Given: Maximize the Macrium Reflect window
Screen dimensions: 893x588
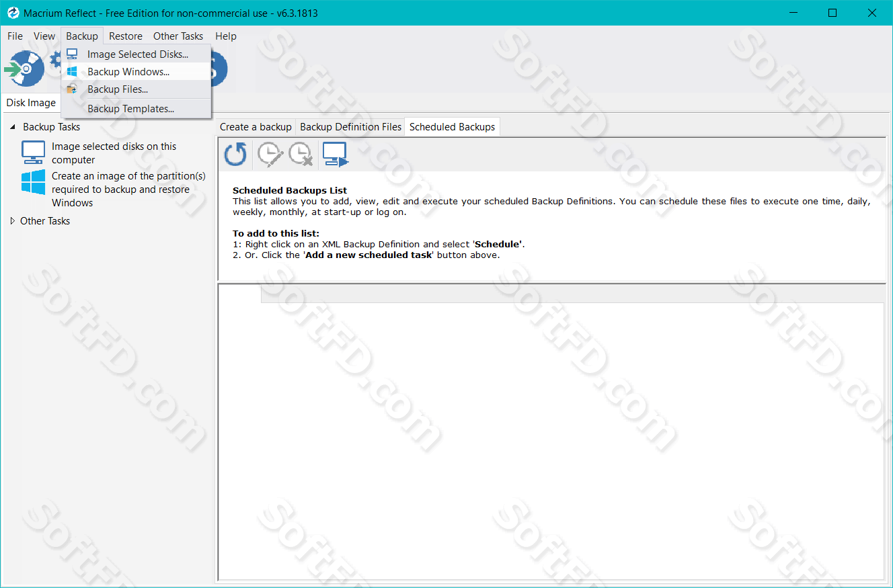Looking at the screenshot, I should pyautogui.click(x=832, y=13).
